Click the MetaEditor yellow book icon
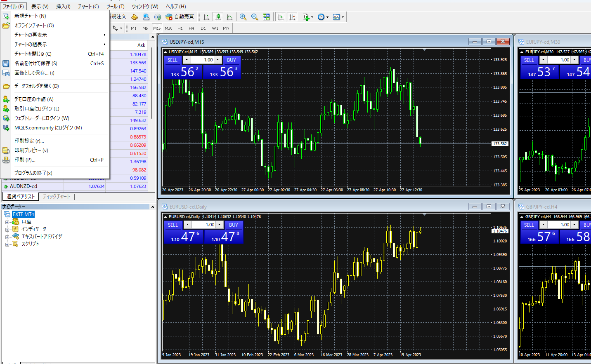The width and height of the screenshot is (591, 364). (135, 17)
